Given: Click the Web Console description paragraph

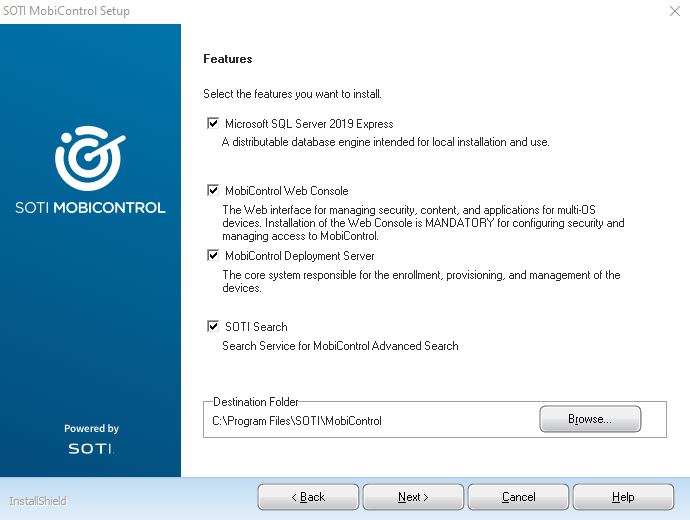Looking at the screenshot, I should tap(422, 223).
